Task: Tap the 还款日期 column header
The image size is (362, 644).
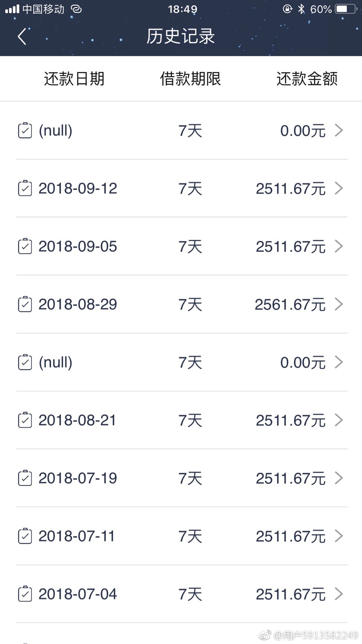Action: pos(74,79)
